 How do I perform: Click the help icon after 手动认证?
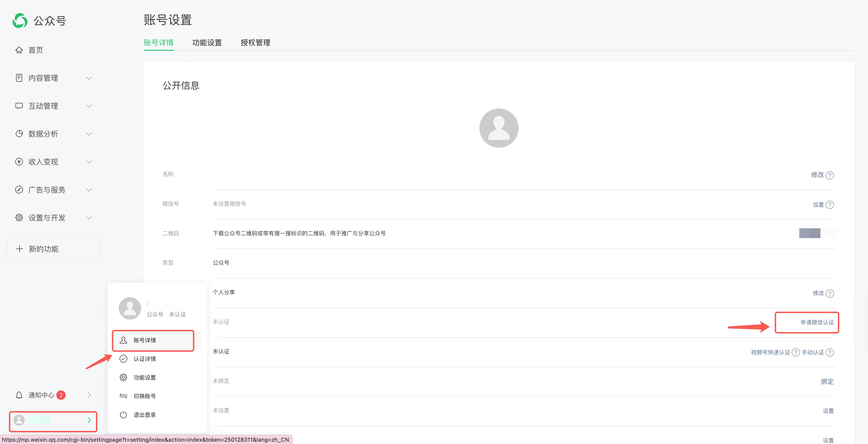point(830,352)
